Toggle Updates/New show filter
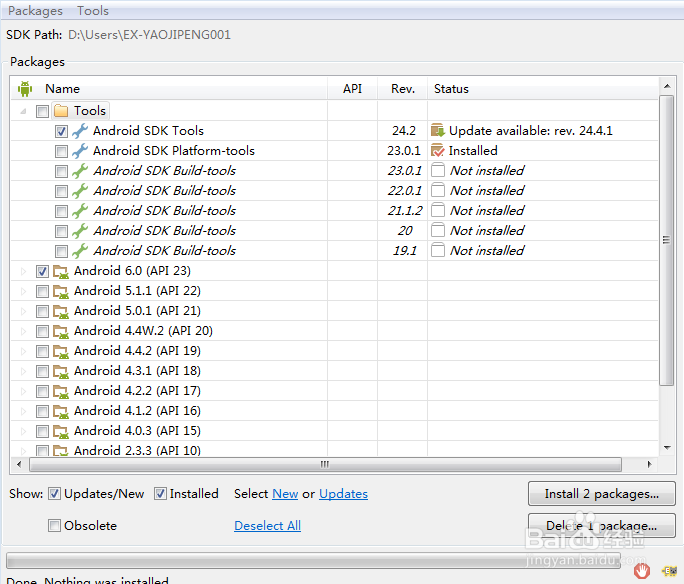 tap(54, 494)
